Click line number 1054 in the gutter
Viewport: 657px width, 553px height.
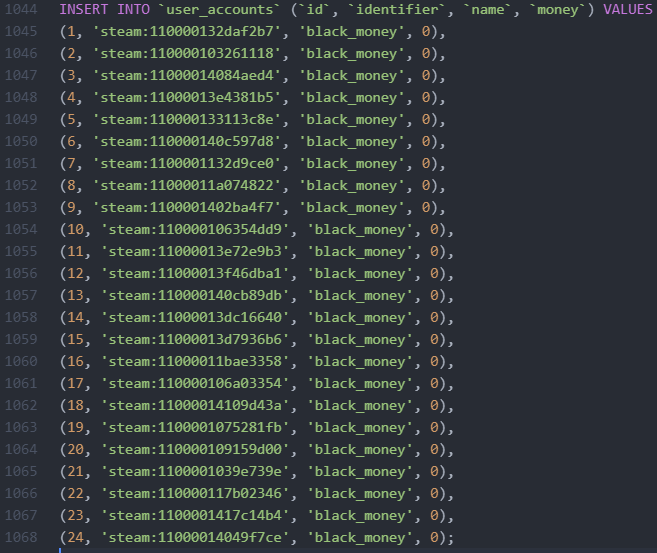click(21, 229)
